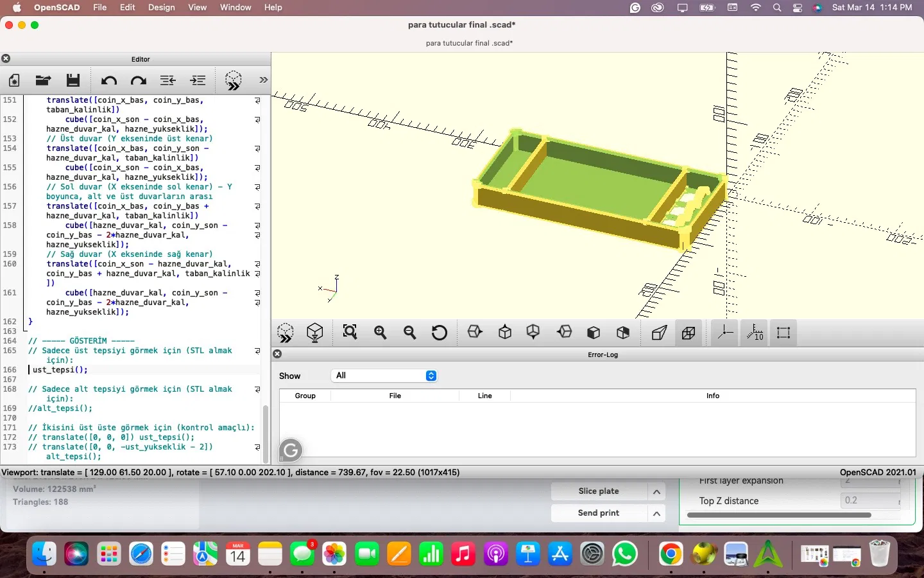Click the Info column header in Error-Log
Image resolution: width=924 pixels, height=578 pixels.
[712, 396]
